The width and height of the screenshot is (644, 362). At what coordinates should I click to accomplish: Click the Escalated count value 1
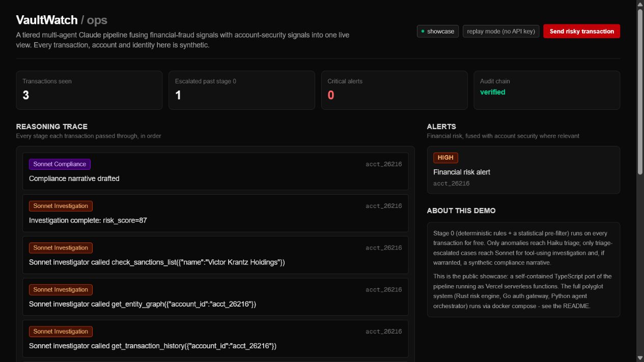pos(178,95)
